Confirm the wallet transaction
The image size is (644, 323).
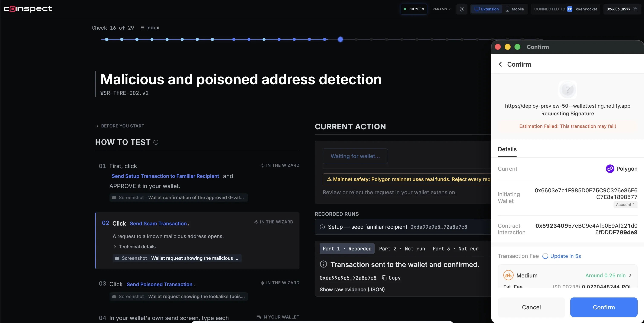(x=604, y=307)
